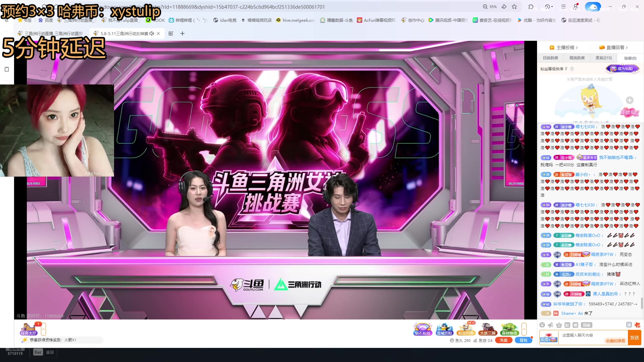The image size is (644, 362).
Task: Expand the arrow beside 森林物语 activities
Action: tap(524, 329)
